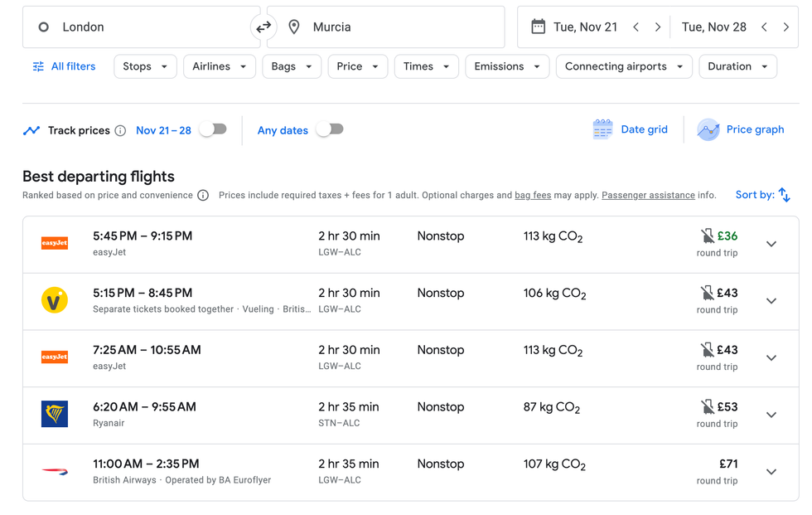The height and width of the screenshot is (515, 812).
Task: Open the bag fees link
Action: pyautogui.click(x=533, y=196)
